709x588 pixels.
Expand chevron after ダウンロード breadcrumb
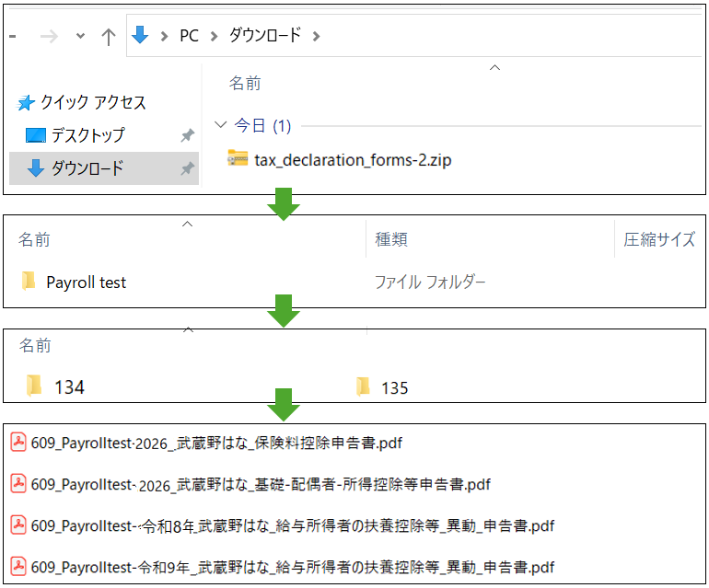(317, 36)
